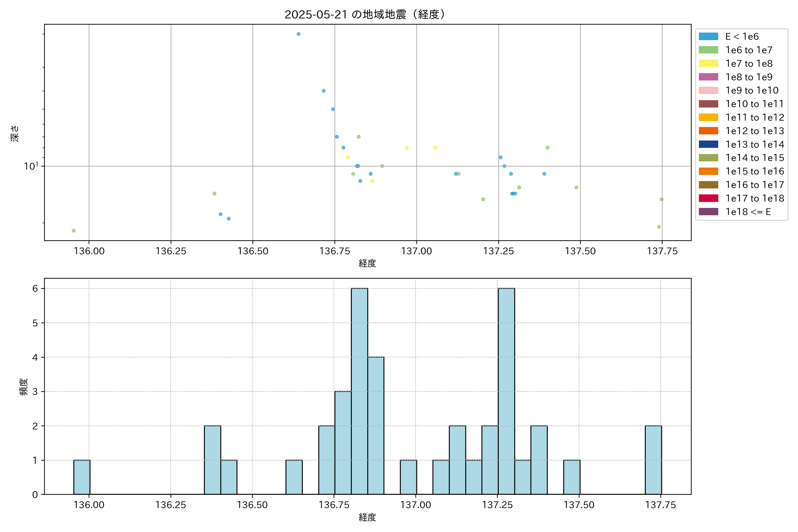
Task: Click the histogram's 頻度 y-axis label
Action: pyautogui.click(x=23, y=387)
